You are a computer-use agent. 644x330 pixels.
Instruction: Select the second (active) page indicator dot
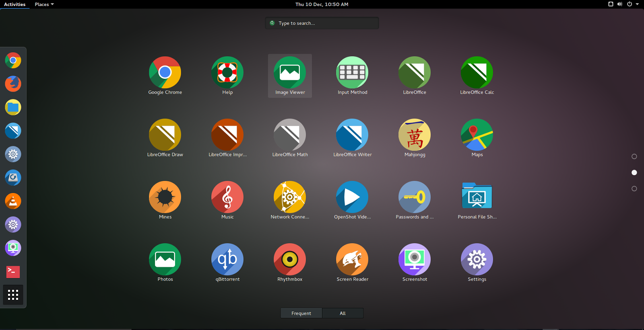click(634, 172)
